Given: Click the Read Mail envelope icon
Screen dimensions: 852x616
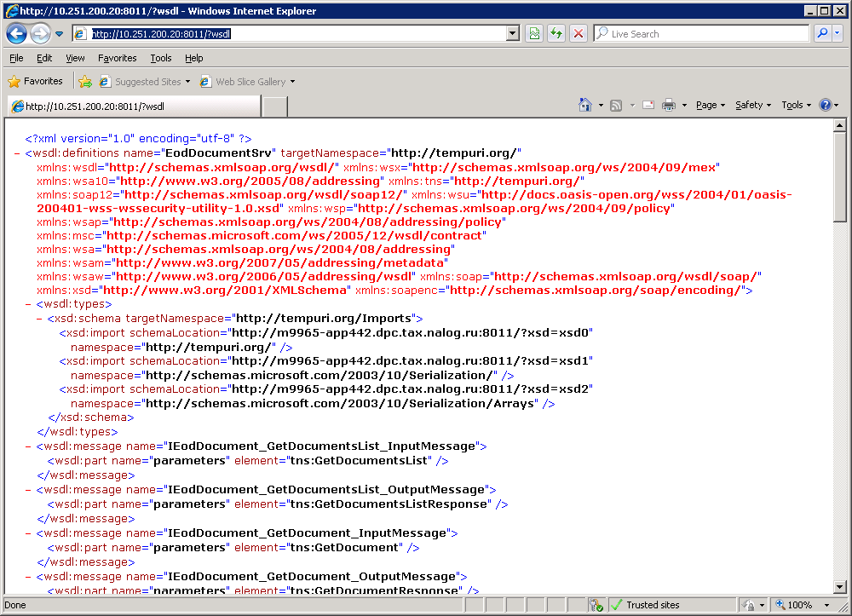Looking at the screenshot, I should pos(648,105).
